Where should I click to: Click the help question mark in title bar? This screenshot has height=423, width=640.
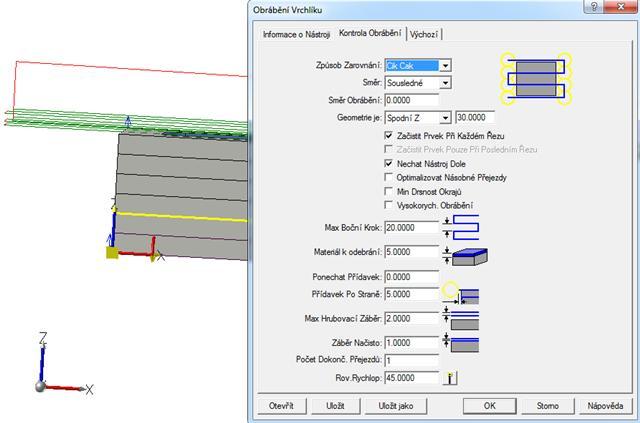tap(594, 9)
